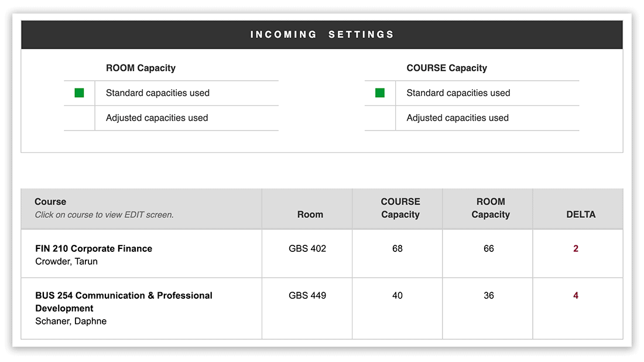Enable adjusted capacities for COURSE Capacity

click(x=381, y=118)
